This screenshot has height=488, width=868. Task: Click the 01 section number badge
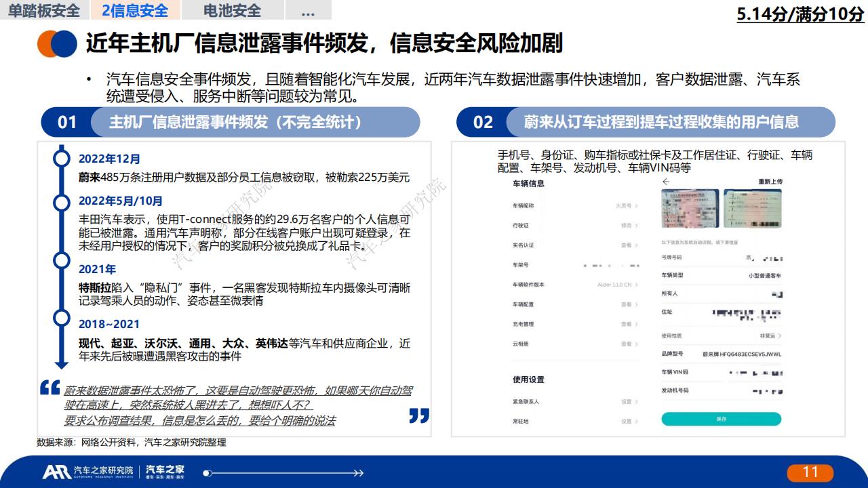click(67, 122)
